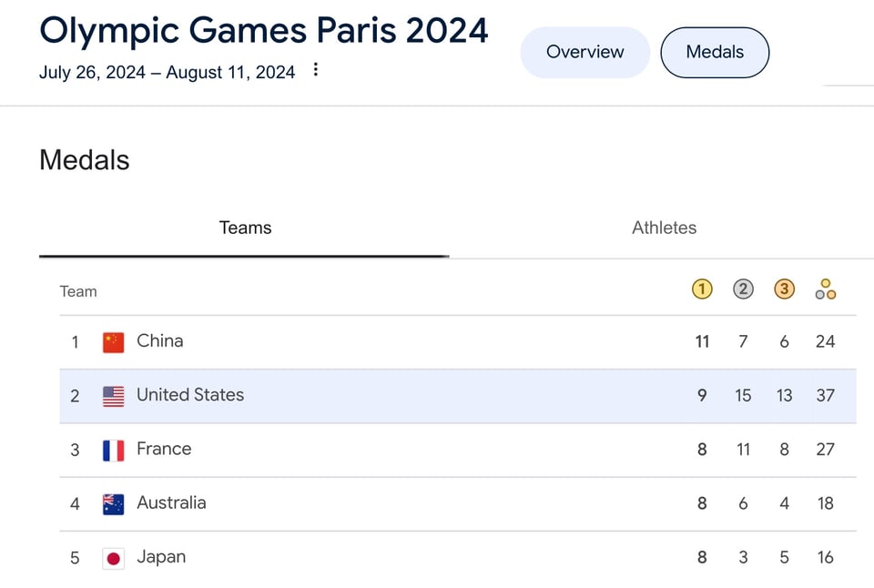This screenshot has width=874, height=588.
Task: Click the Australia flag icon
Action: coord(114,503)
